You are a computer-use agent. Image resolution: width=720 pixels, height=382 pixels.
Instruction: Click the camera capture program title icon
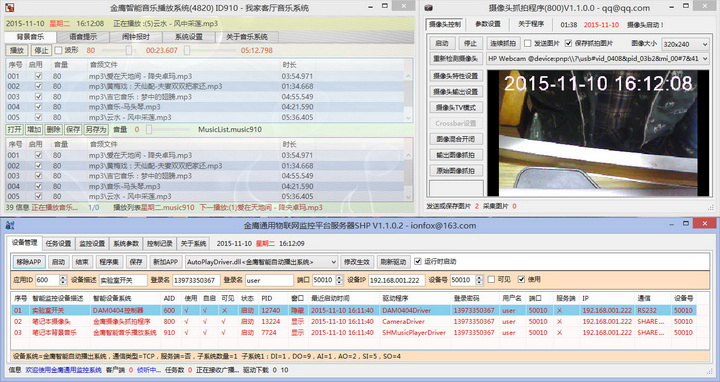click(428, 8)
